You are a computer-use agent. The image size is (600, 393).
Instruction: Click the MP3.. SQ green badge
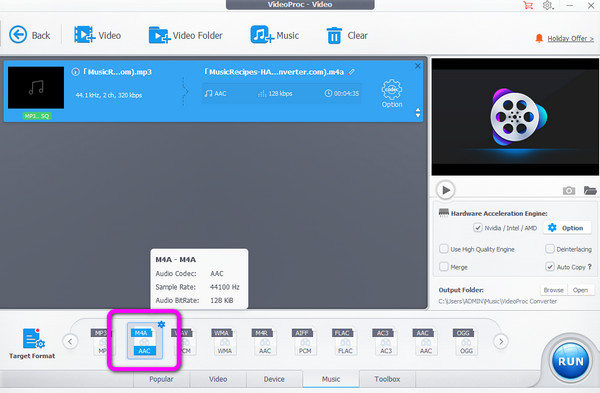point(37,116)
